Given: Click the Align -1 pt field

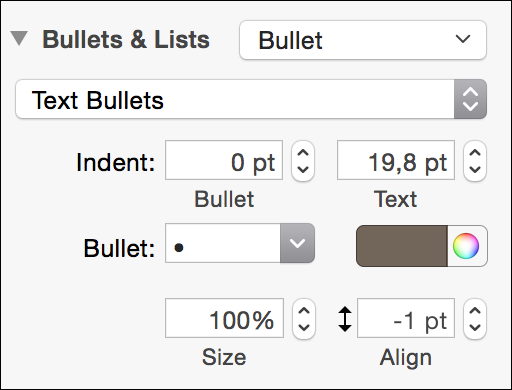Looking at the screenshot, I should (406, 318).
